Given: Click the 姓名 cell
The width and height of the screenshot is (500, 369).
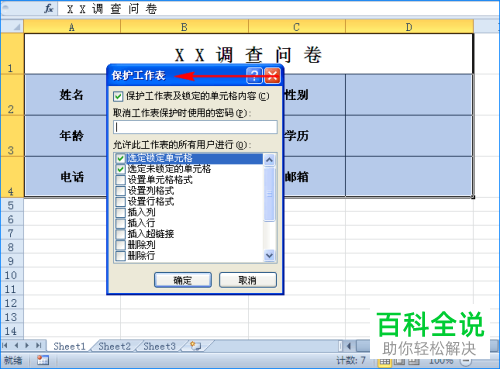Looking at the screenshot, I should tap(72, 95).
